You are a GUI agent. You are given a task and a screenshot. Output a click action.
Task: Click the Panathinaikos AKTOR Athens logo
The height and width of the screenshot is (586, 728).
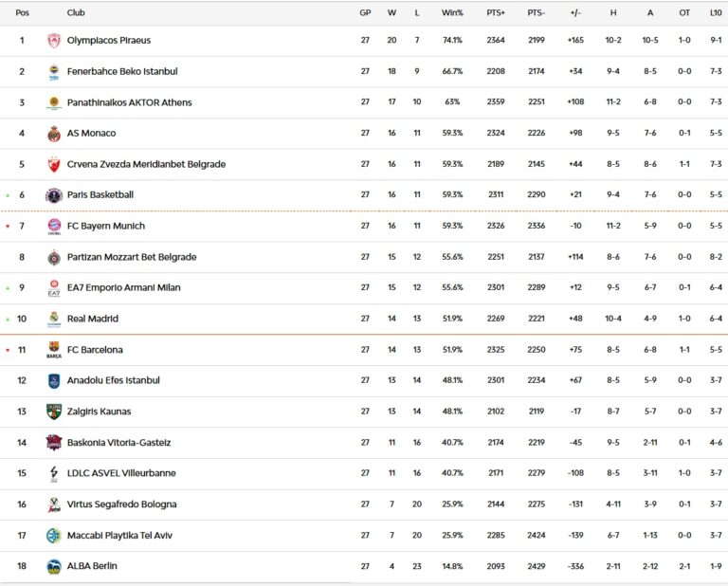pos(54,102)
